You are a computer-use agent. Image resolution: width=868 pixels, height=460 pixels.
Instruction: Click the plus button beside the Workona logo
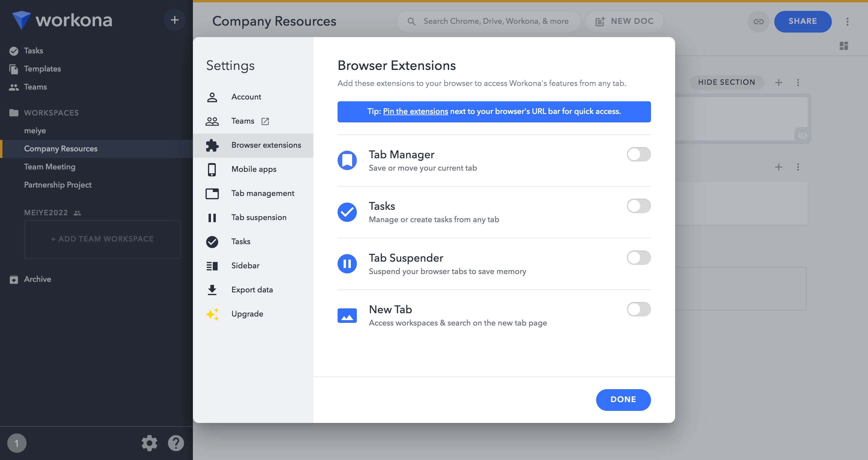(x=175, y=20)
